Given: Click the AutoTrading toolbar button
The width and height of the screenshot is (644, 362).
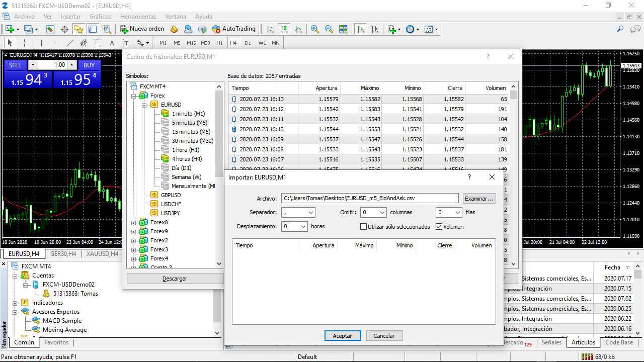Looking at the screenshot, I should (234, 29).
